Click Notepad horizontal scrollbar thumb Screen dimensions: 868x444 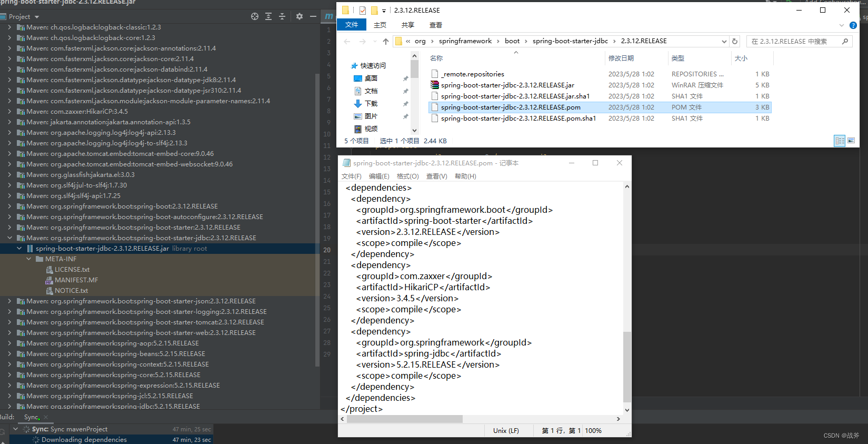[x=405, y=419]
